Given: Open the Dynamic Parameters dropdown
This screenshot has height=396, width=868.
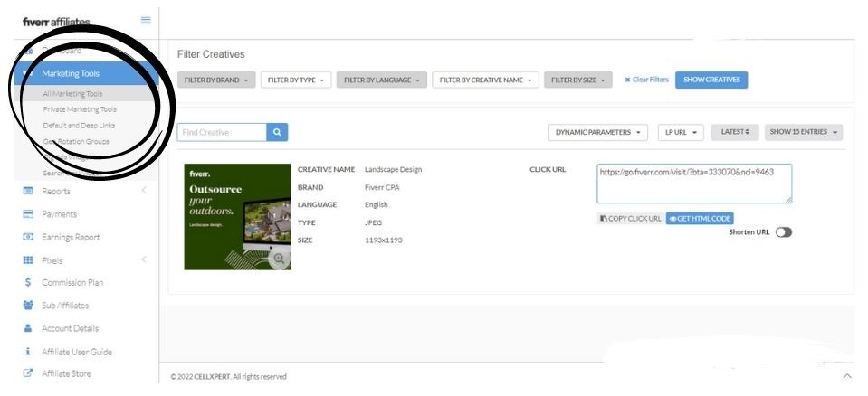Looking at the screenshot, I should click(x=598, y=132).
